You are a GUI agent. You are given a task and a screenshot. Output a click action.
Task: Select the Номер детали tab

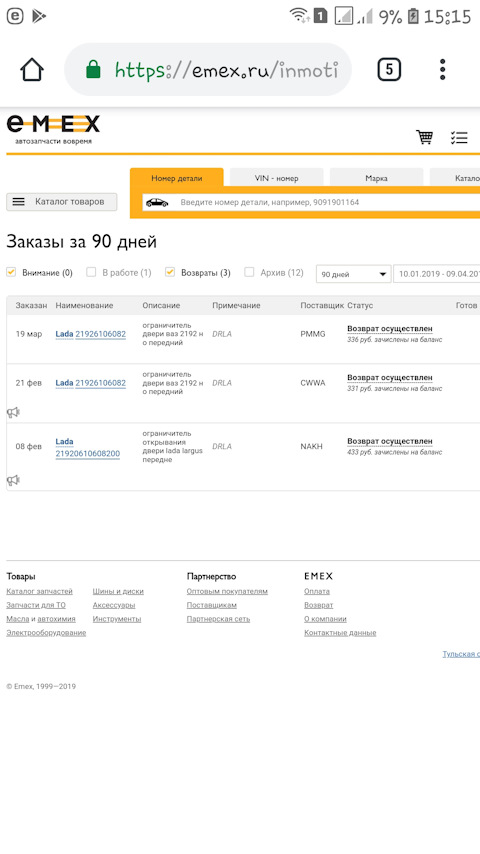click(x=177, y=178)
